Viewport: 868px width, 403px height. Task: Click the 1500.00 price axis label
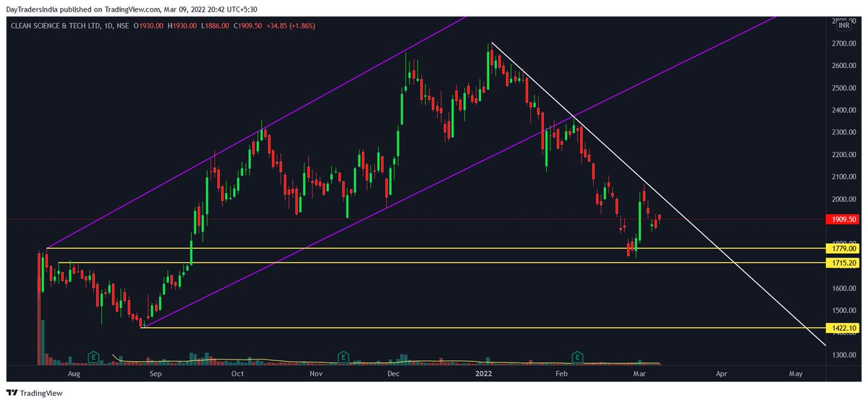(843, 311)
